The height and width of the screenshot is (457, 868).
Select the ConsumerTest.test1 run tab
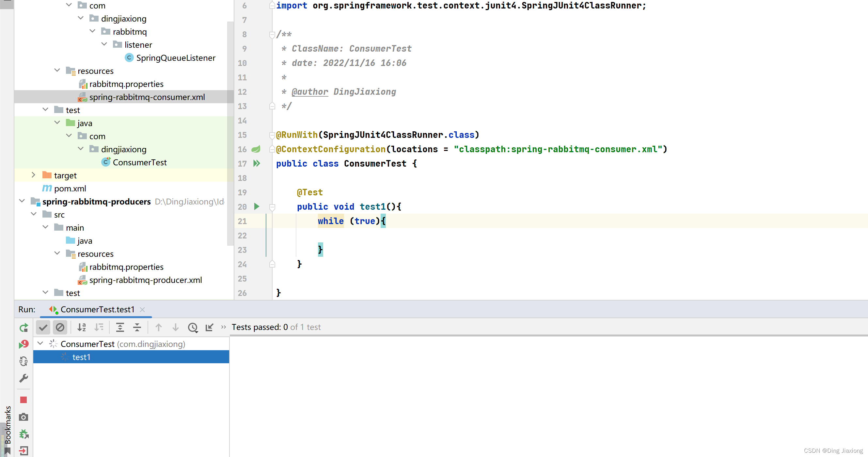point(96,310)
